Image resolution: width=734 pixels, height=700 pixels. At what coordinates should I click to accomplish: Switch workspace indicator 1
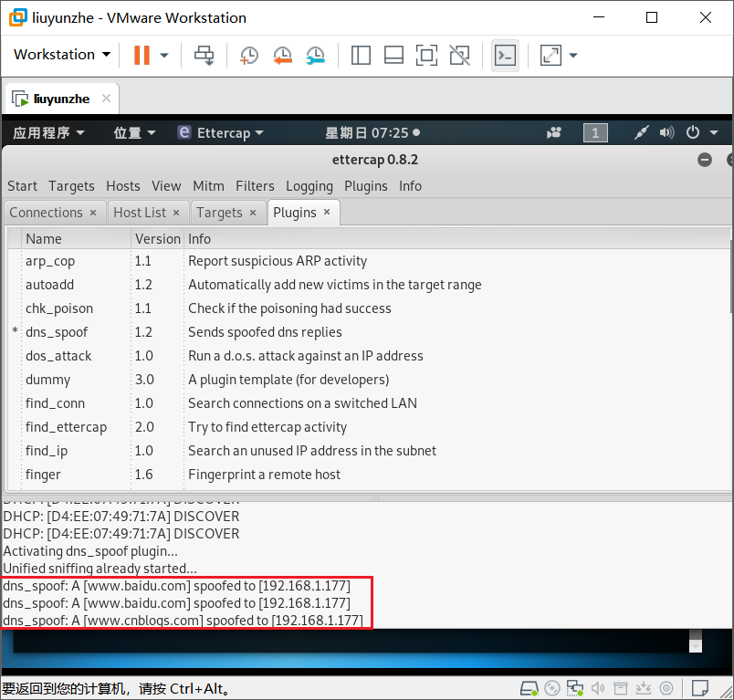pyautogui.click(x=595, y=133)
